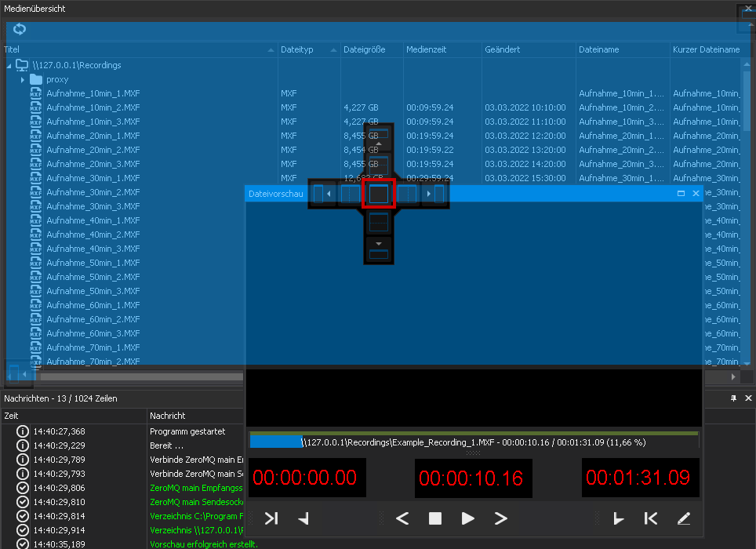The height and width of the screenshot is (549, 756).
Task: Click the Nachricht column header in messages
Action: point(196,416)
